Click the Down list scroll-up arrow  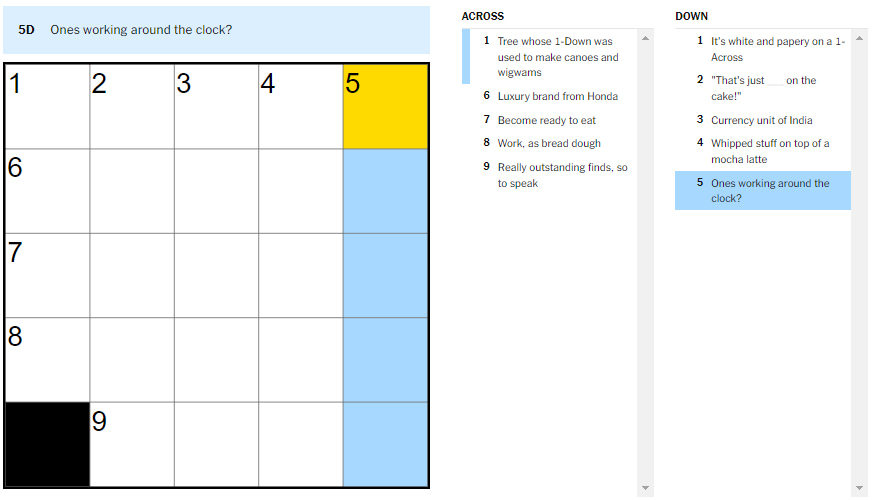click(x=859, y=39)
